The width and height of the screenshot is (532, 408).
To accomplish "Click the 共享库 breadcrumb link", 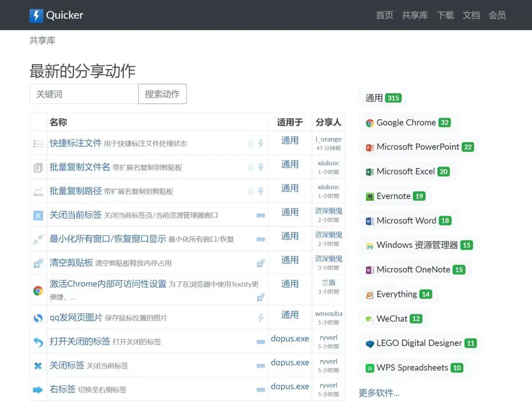I will click(x=42, y=40).
